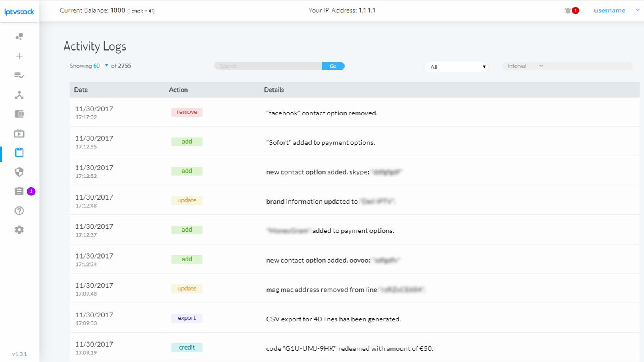644x362 pixels.
Task: Click mag mac address removed from line text
Action: tap(322, 290)
